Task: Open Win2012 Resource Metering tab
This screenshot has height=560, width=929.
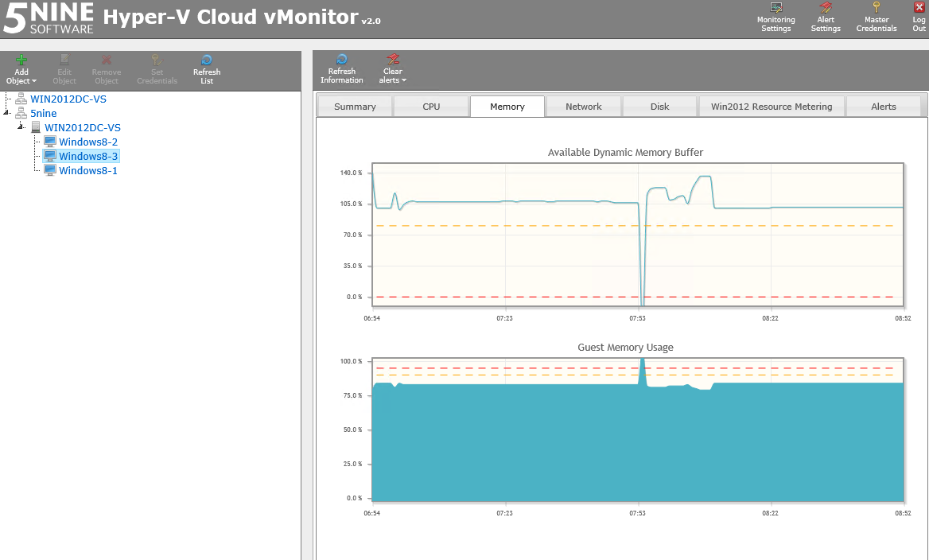Action: pos(772,107)
